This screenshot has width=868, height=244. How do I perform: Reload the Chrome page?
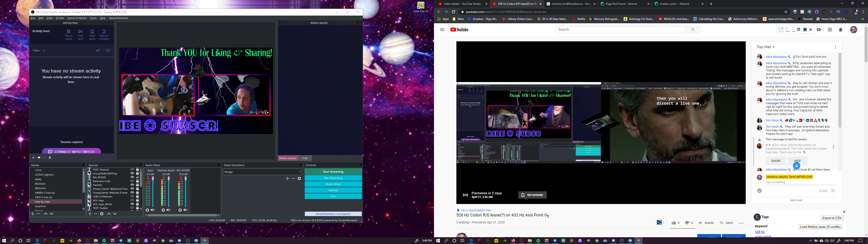[453, 12]
